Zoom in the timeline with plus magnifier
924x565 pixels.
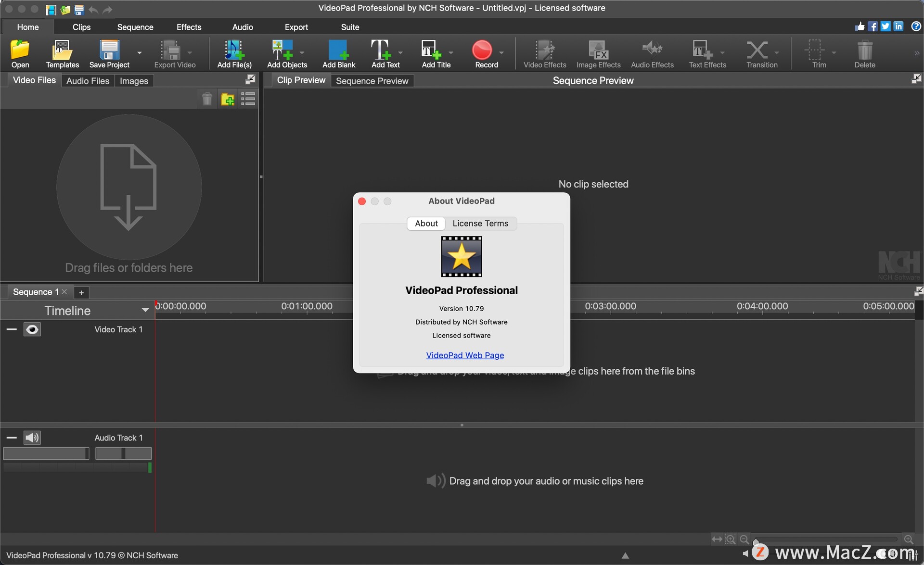[909, 539]
